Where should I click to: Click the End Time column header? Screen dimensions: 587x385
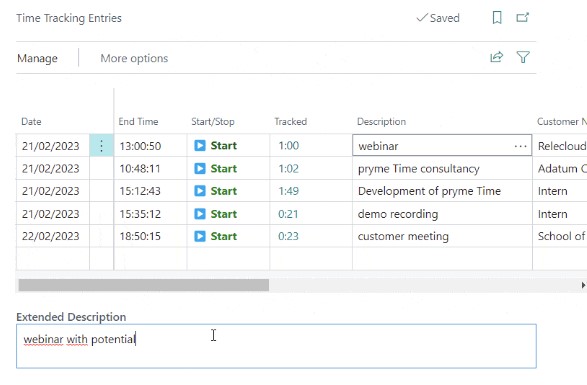point(138,122)
